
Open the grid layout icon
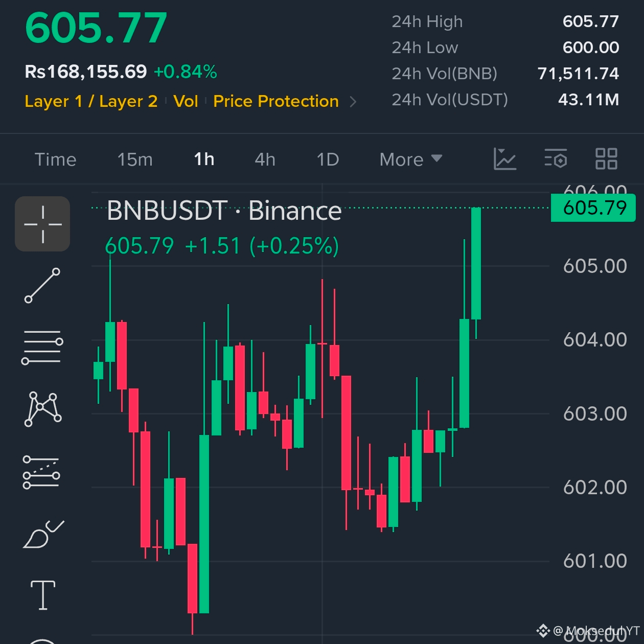pos(607,159)
